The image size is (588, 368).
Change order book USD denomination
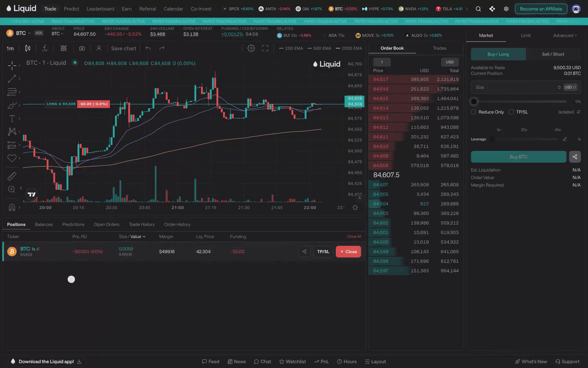(450, 62)
